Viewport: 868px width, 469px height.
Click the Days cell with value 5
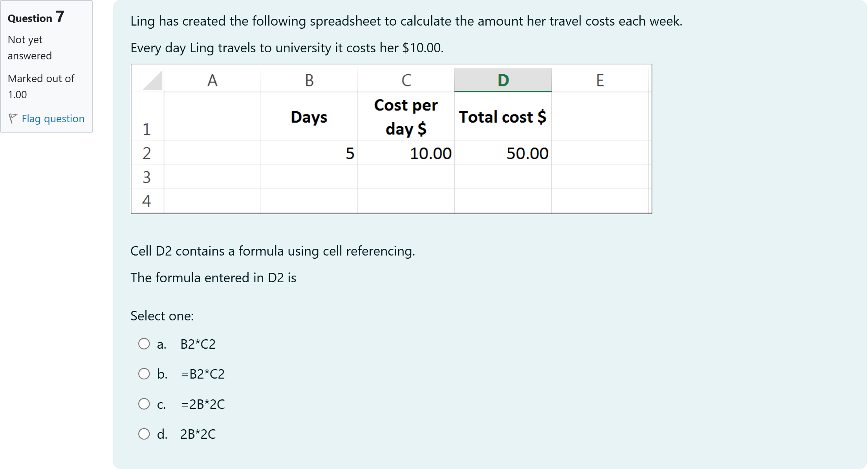click(x=309, y=153)
